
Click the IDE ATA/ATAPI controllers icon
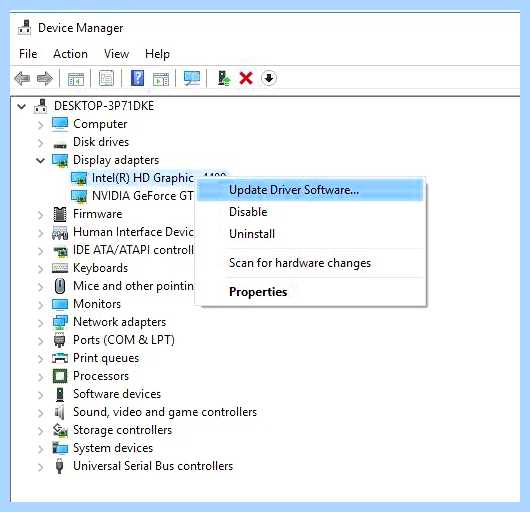point(61,251)
